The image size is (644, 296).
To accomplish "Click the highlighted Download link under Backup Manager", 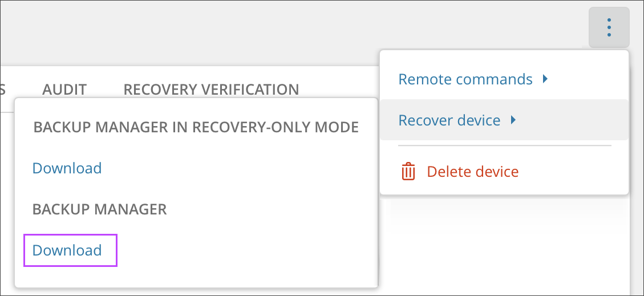I will [x=67, y=250].
